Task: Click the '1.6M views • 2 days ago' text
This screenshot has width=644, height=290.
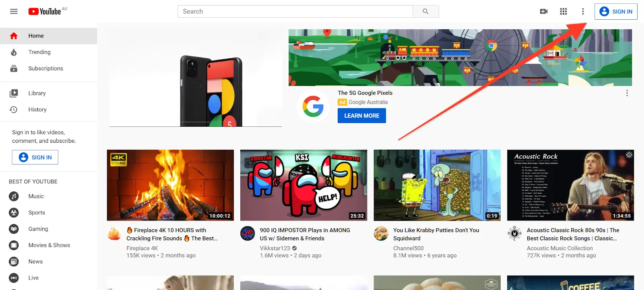Action: 291,255
